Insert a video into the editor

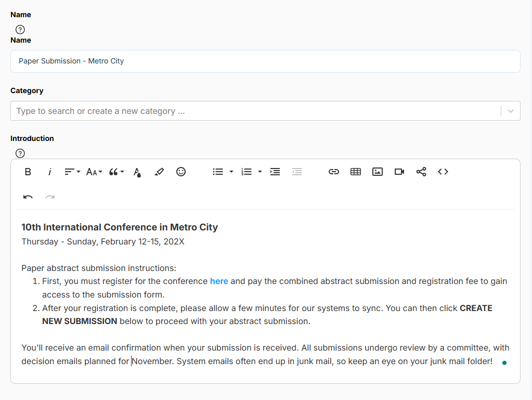tap(399, 172)
